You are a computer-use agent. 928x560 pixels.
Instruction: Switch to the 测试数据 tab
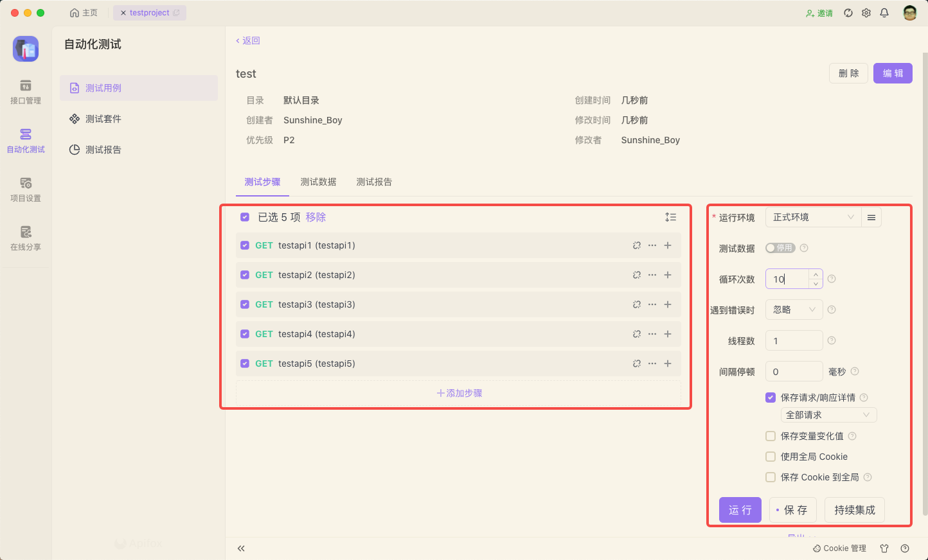[x=318, y=182]
